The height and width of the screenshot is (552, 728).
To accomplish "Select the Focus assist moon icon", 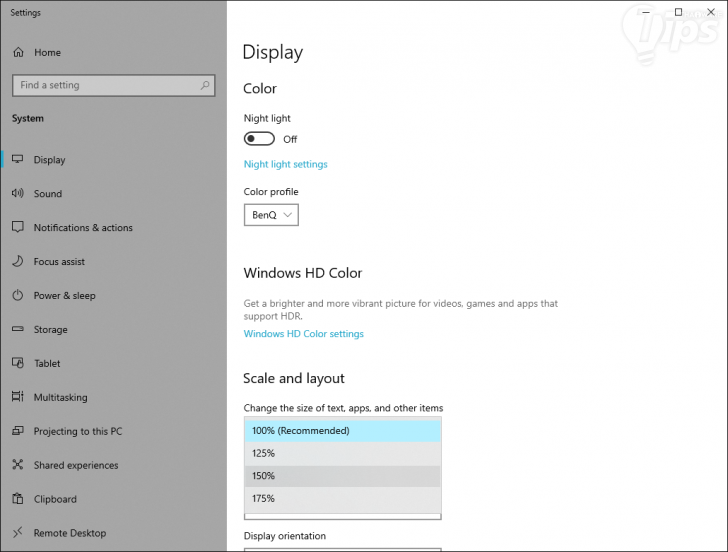I will [x=18, y=262].
